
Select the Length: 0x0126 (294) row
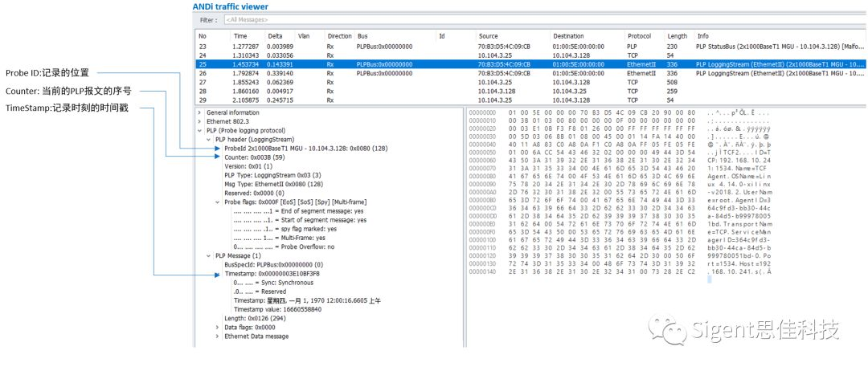point(255,319)
